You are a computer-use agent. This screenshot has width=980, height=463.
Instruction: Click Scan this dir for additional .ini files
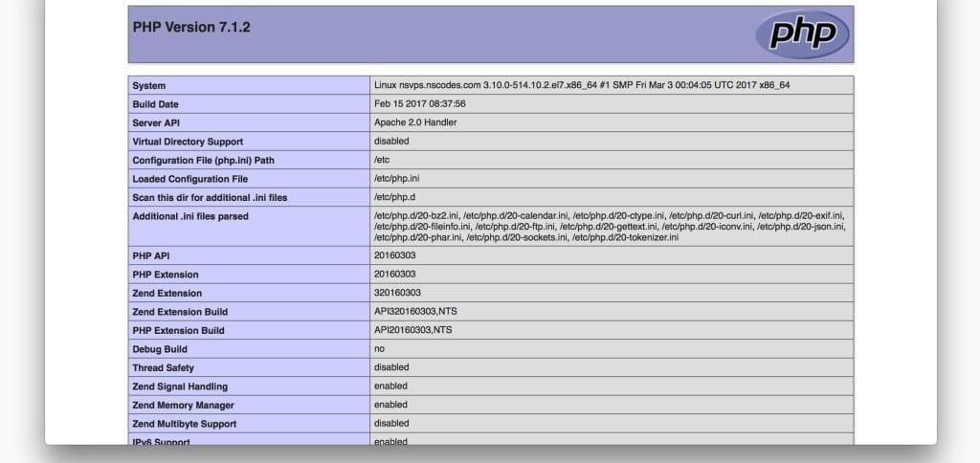click(210, 198)
